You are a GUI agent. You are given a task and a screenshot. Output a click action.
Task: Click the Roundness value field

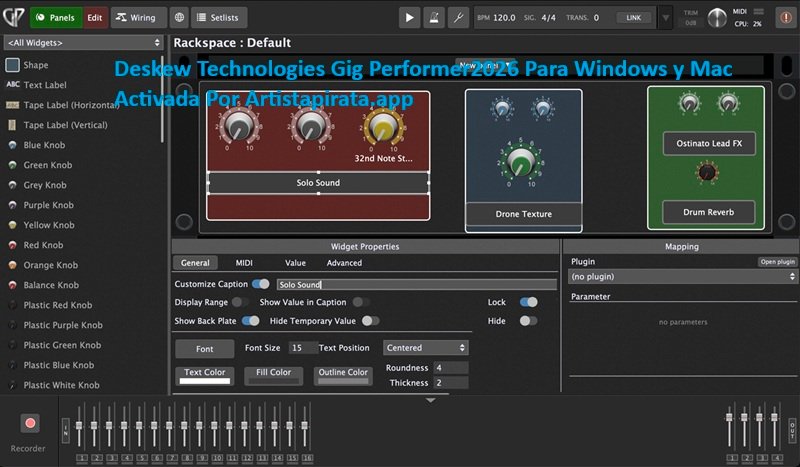click(x=451, y=367)
